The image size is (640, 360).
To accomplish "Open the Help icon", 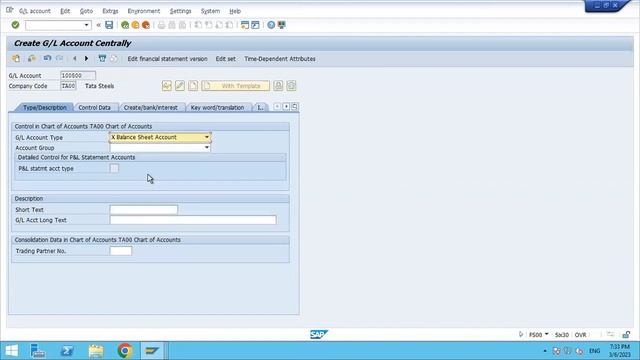I will (271, 25).
